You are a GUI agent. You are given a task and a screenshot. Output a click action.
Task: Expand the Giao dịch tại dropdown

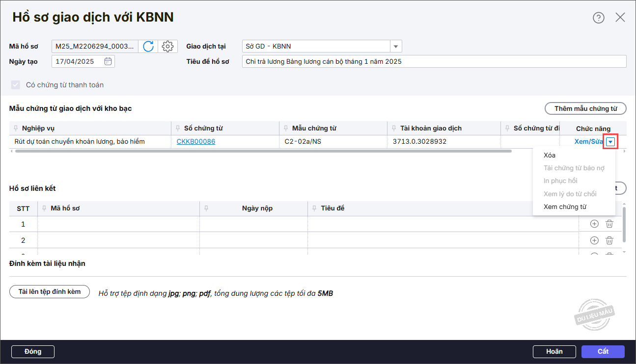396,47
